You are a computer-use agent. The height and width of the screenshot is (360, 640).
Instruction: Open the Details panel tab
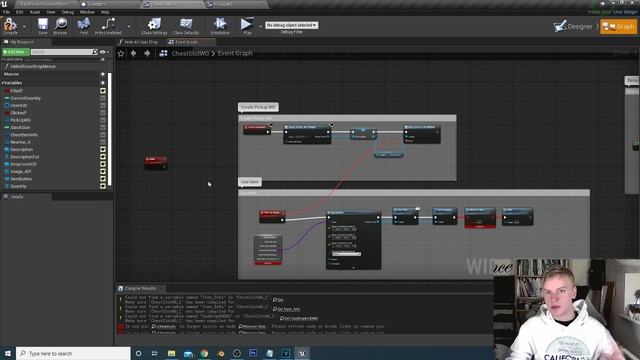[x=17, y=197]
